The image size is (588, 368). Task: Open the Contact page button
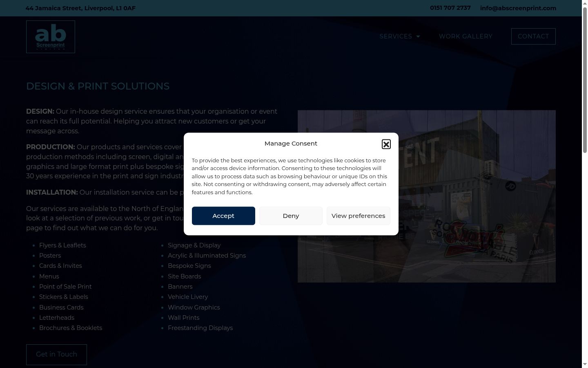tap(533, 36)
